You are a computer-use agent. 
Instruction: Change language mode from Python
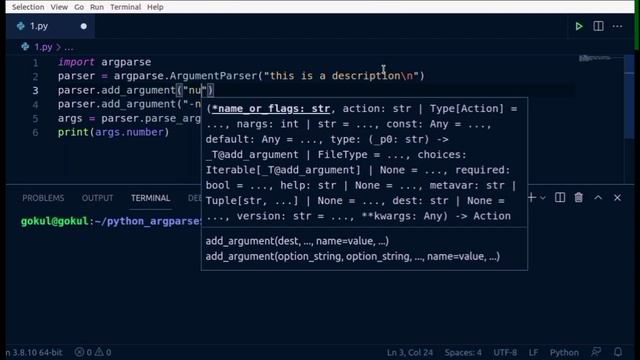point(564,352)
